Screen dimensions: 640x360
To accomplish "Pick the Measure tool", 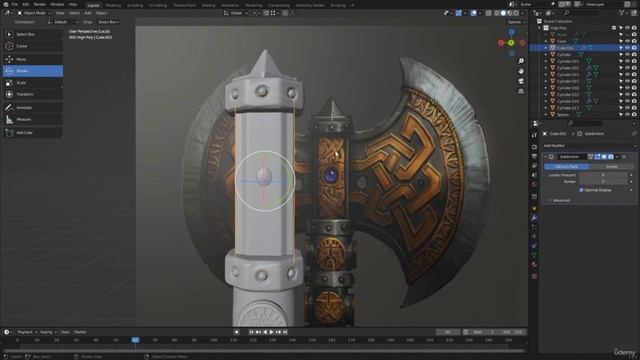I will [x=33, y=120].
